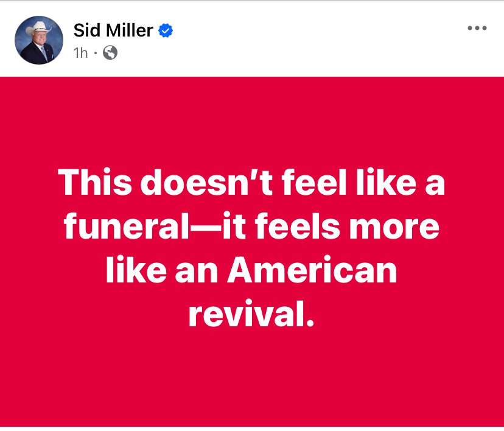
Task: Open Sid Miller's profile picture
Action: (x=39, y=40)
